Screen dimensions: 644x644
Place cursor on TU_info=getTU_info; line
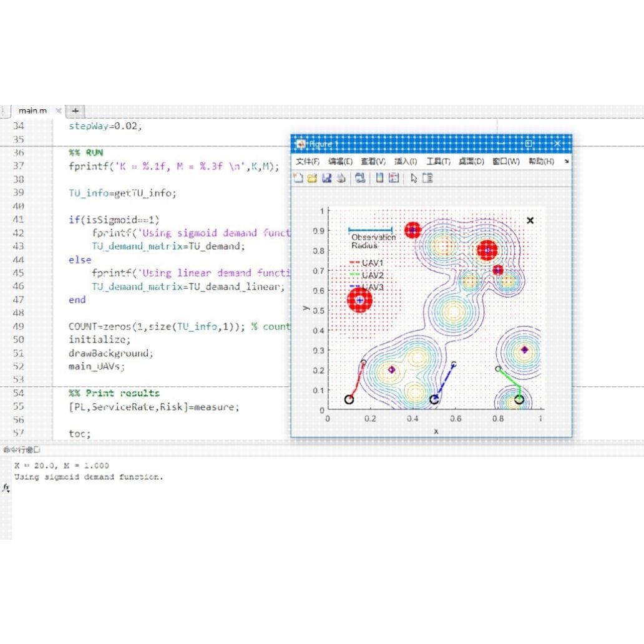click(x=122, y=193)
